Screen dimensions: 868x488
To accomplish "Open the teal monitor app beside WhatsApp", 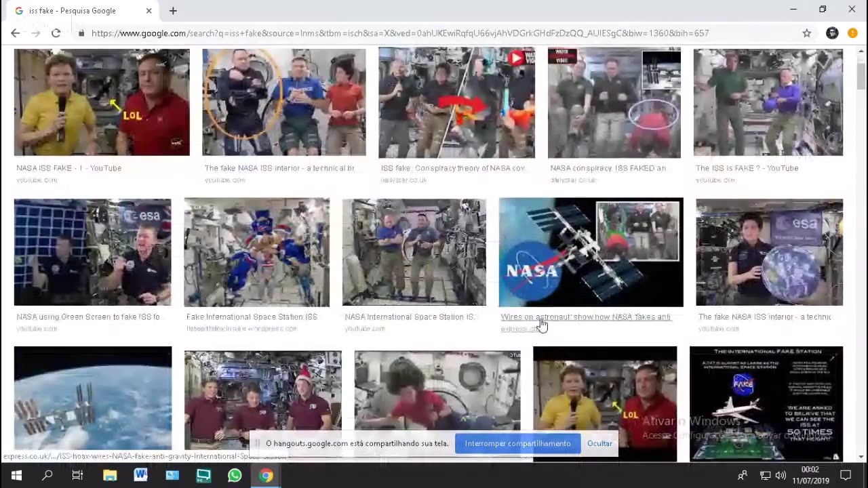I will pyautogui.click(x=203, y=476).
